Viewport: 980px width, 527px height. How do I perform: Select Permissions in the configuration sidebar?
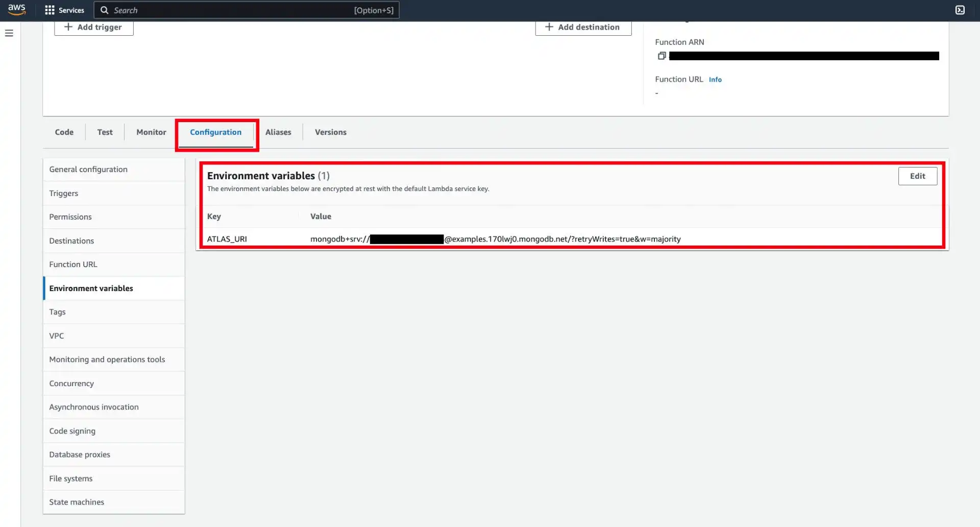[x=70, y=217]
